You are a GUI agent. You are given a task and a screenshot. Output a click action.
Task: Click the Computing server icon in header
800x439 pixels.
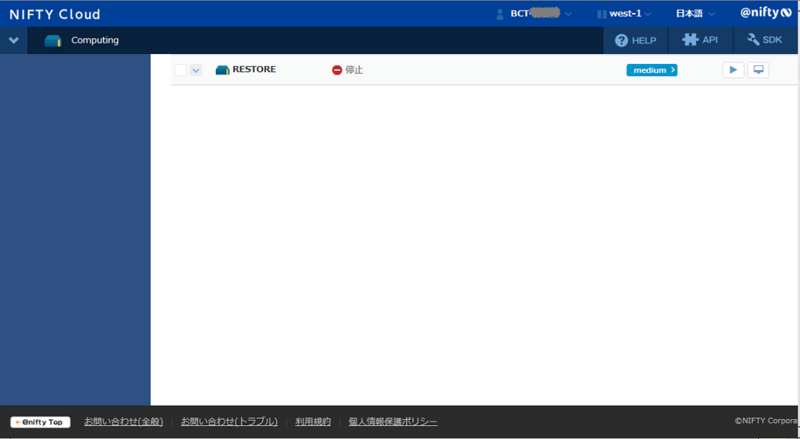coord(53,41)
